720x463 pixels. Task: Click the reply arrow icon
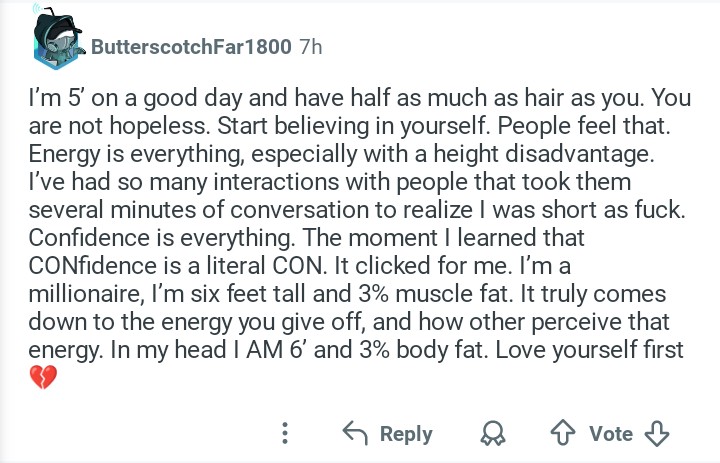pos(355,433)
